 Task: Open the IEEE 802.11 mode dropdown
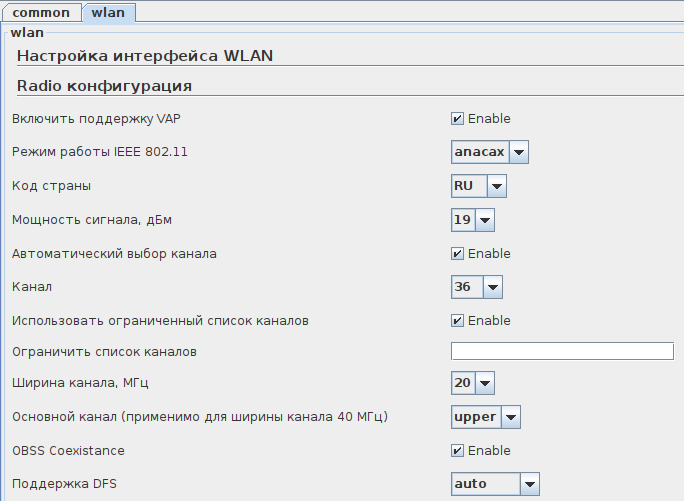518,152
